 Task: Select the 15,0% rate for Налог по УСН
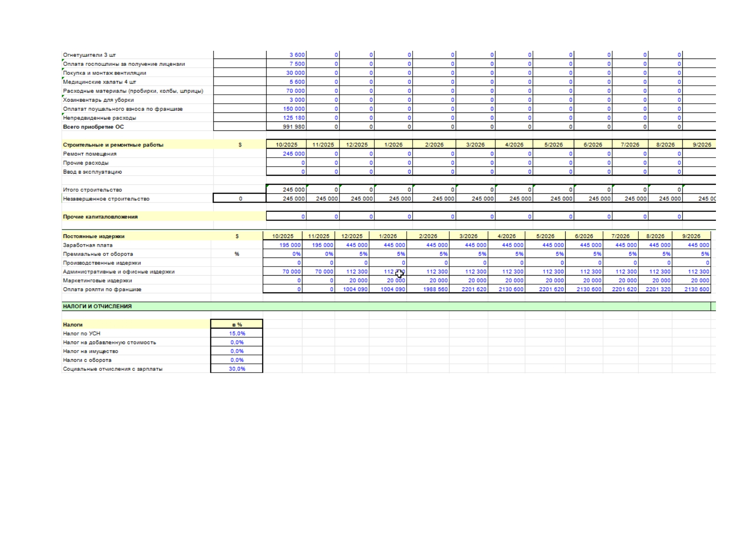tap(236, 333)
